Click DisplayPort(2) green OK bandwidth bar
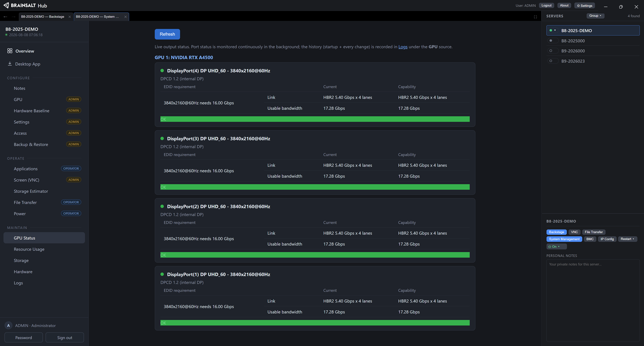This screenshot has height=346, width=644. [315, 255]
